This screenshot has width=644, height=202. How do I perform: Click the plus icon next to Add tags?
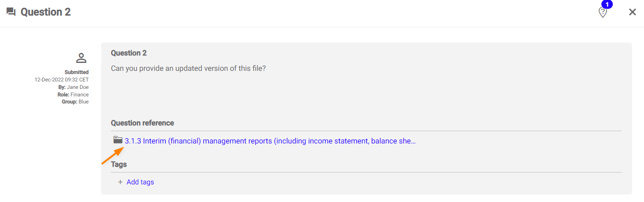click(120, 182)
